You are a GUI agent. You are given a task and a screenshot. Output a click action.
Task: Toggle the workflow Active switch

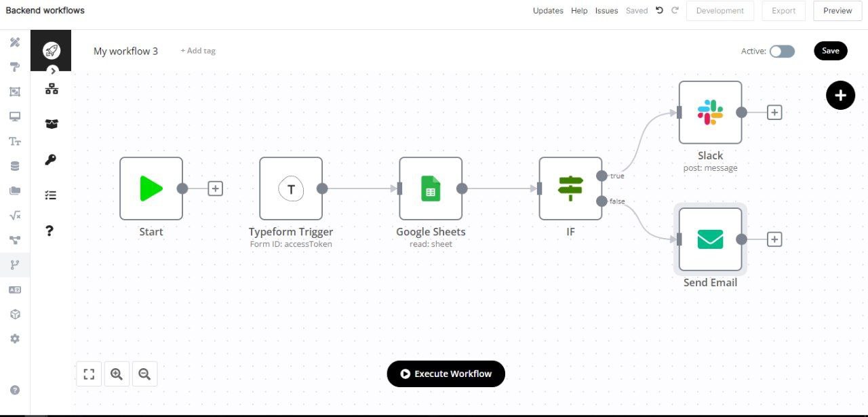point(781,51)
